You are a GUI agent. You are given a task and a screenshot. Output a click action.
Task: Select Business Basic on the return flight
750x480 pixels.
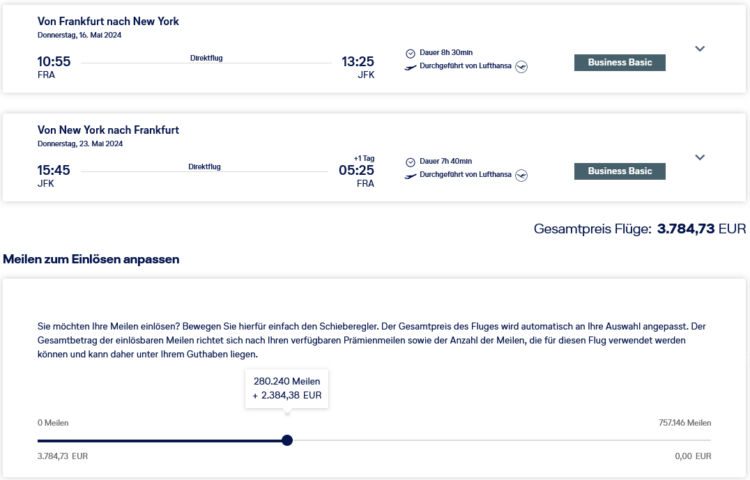pyautogui.click(x=619, y=171)
